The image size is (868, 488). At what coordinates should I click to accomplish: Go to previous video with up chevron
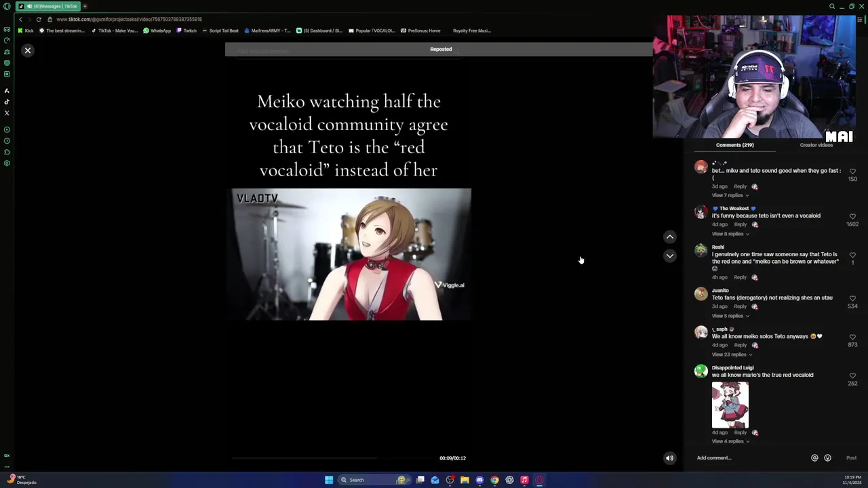pos(669,237)
